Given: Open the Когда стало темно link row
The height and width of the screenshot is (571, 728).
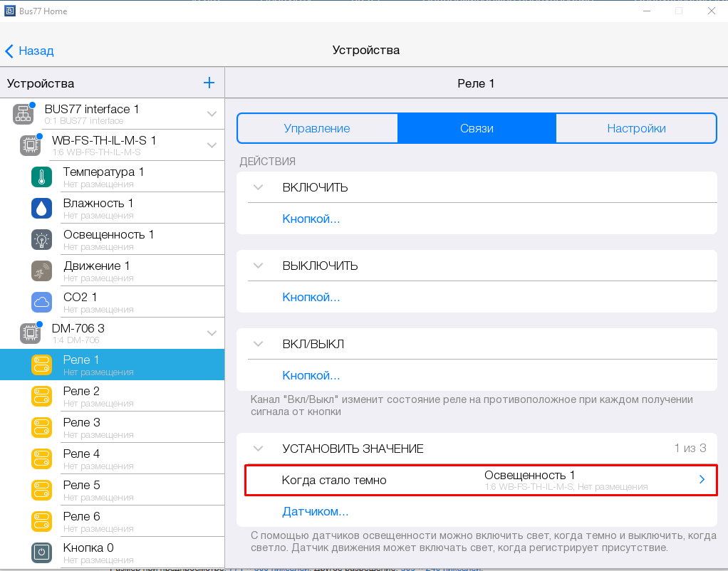Looking at the screenshot, I should 481,480.
